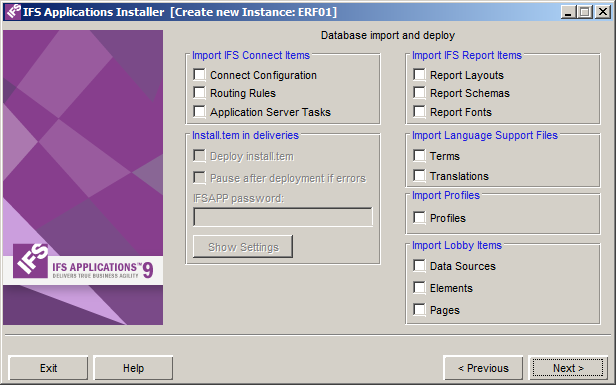Image resolution: width=616 pixels, height=385 pixels.
Task: Close the installer window
Action: coord(603,12)
